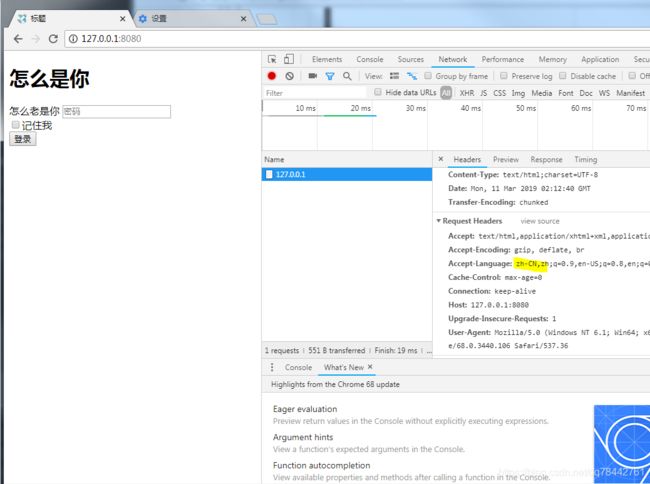Close the first browser tab
This screenshot has width=650, height=484.
[x=122, y=19]
